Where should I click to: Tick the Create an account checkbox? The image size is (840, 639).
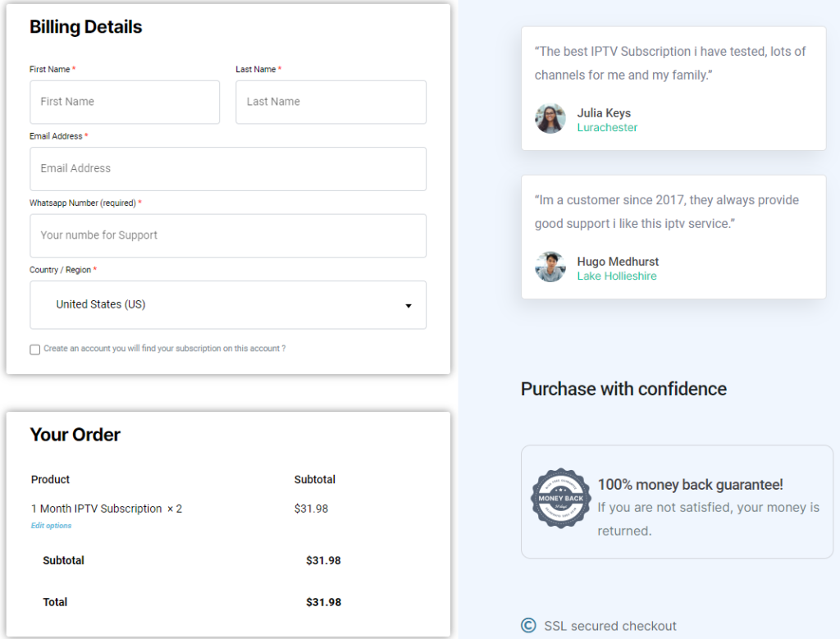pos(34,349)
